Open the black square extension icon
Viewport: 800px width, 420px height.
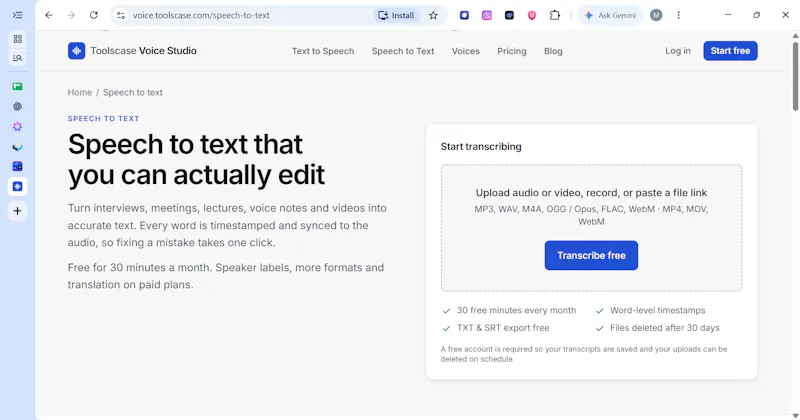(x=509, y=15)
